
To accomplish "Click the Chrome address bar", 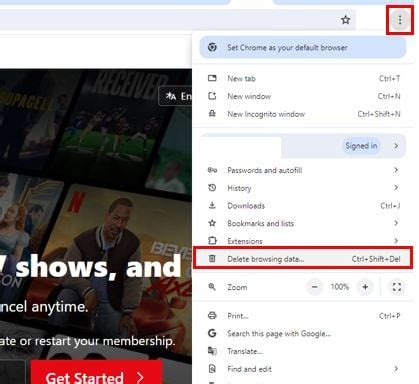I will (177, 20).
